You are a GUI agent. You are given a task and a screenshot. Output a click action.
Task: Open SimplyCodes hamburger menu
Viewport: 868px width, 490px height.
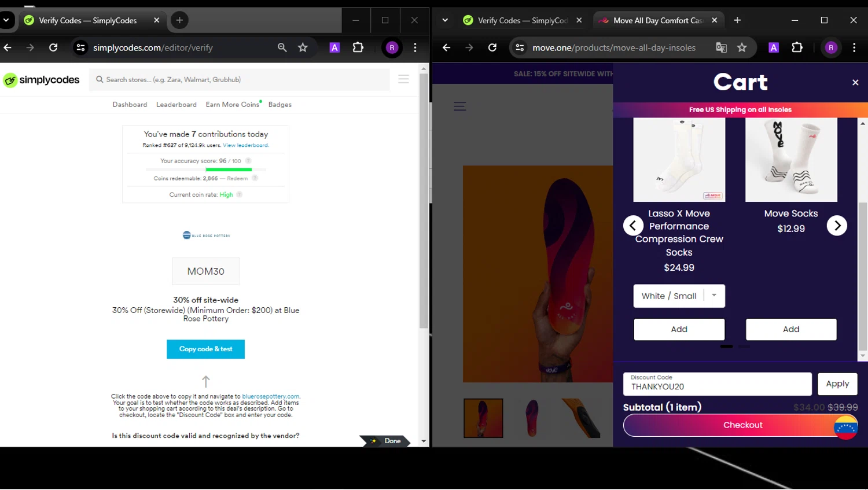[404, 79]
